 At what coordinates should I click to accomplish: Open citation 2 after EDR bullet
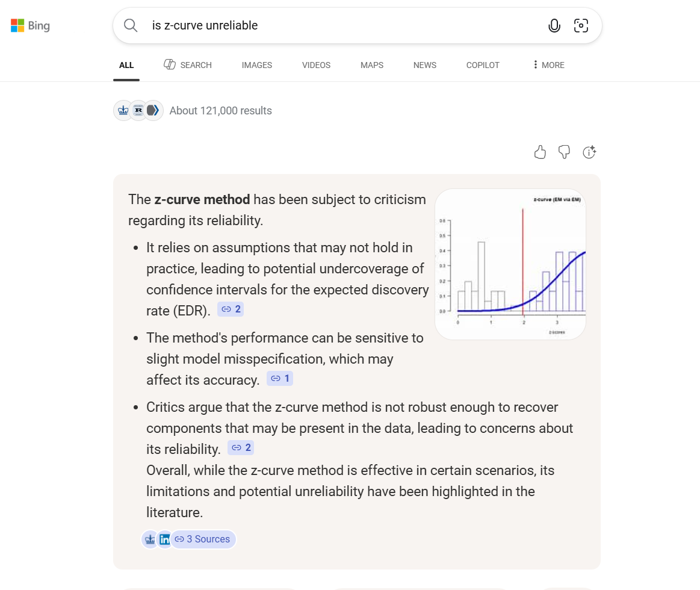point(231,309)
